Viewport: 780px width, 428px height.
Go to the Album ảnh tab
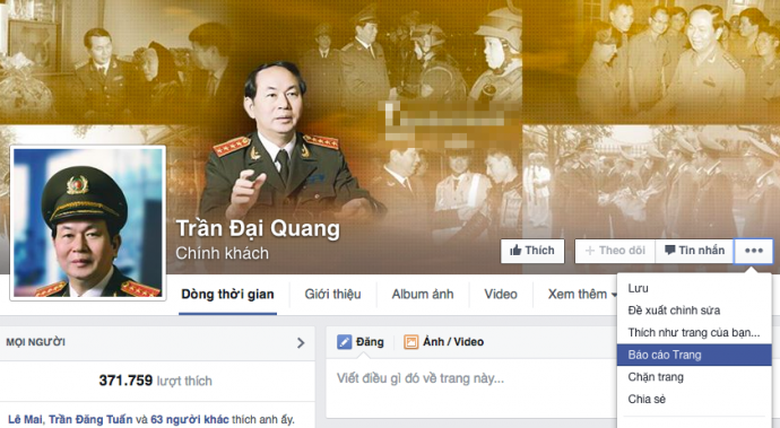tap(422, 294)
